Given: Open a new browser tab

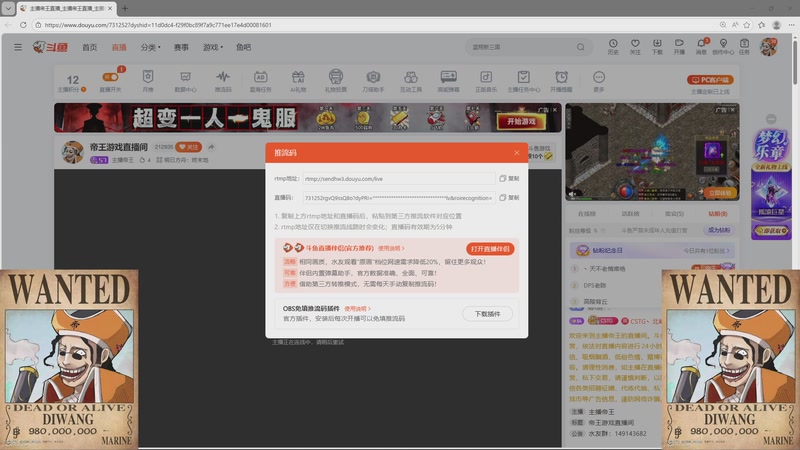Looking at the screenshot, I should point(125,8).
